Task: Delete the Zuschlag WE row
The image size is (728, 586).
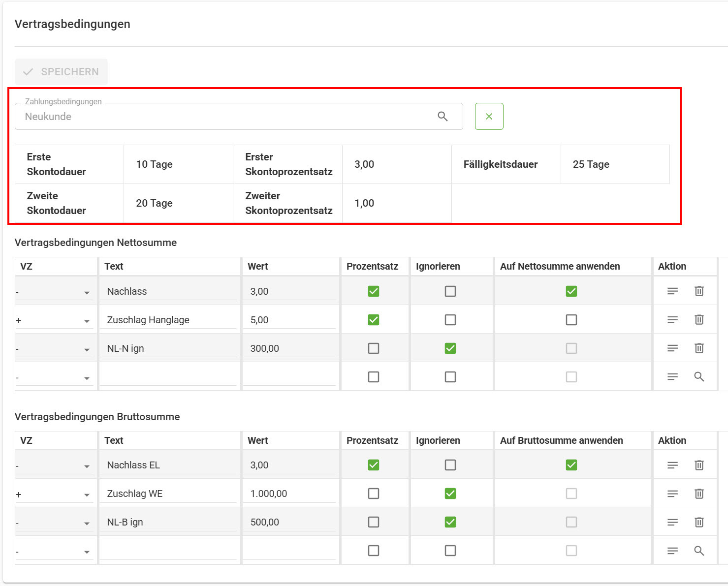Action: 699,493
